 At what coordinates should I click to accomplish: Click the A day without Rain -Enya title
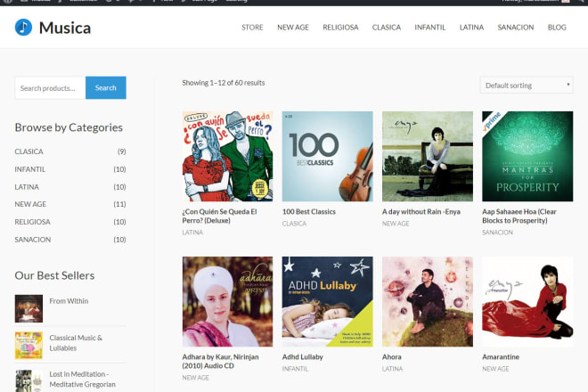421,211
